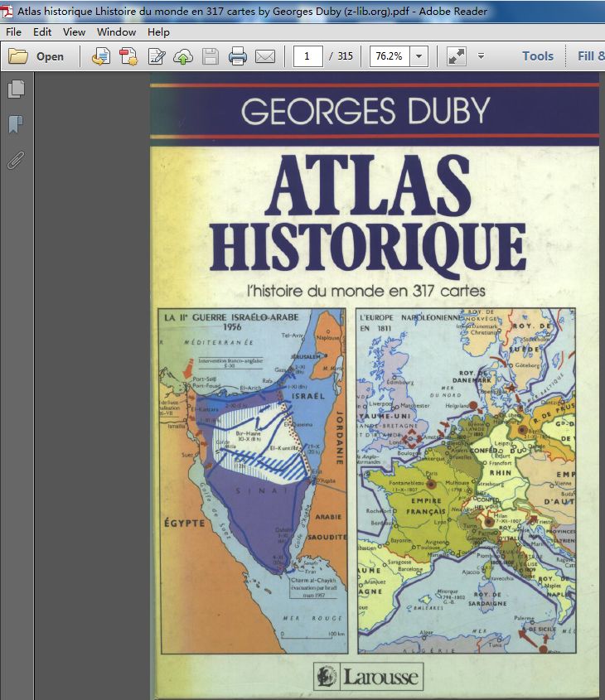Screen dimensions: 605x700
Task: Click the total page count '315' text
Action: pyautogui.click(x=345, y=56)
